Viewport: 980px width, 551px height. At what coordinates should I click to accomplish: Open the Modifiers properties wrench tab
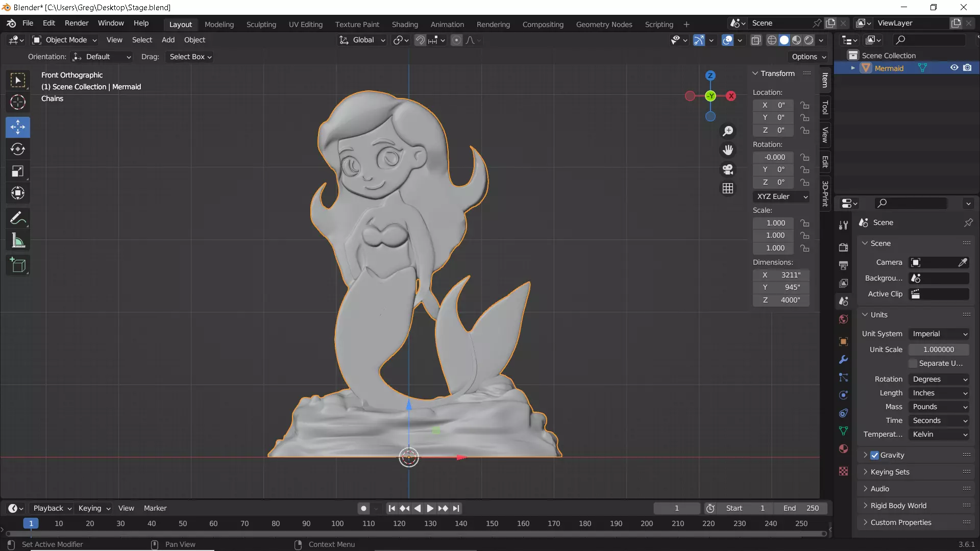[843, 360]
